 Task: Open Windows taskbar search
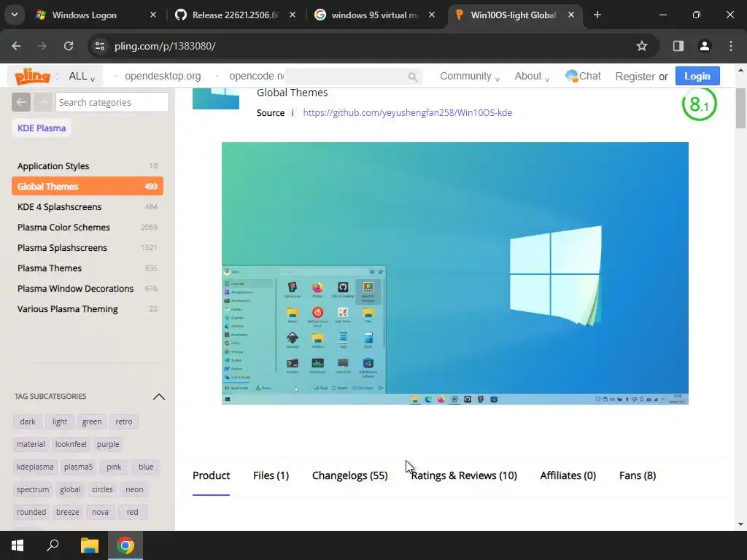[53, 545]
